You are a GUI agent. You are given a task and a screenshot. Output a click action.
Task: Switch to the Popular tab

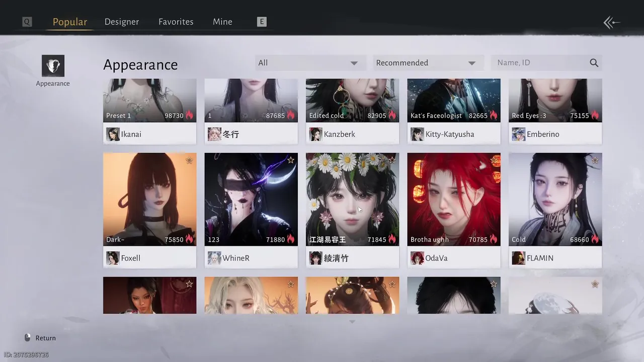coord(70,22)
